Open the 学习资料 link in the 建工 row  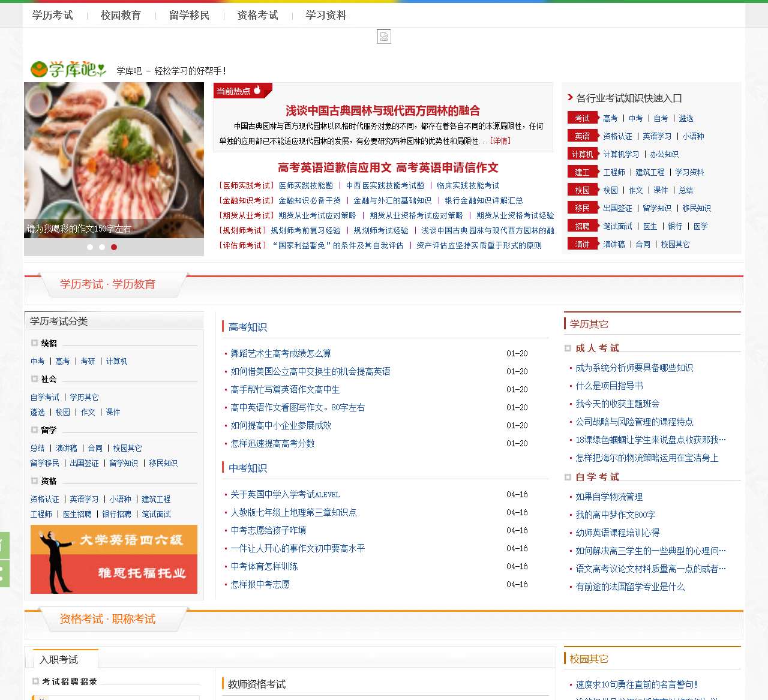click(x=689, y=172)
